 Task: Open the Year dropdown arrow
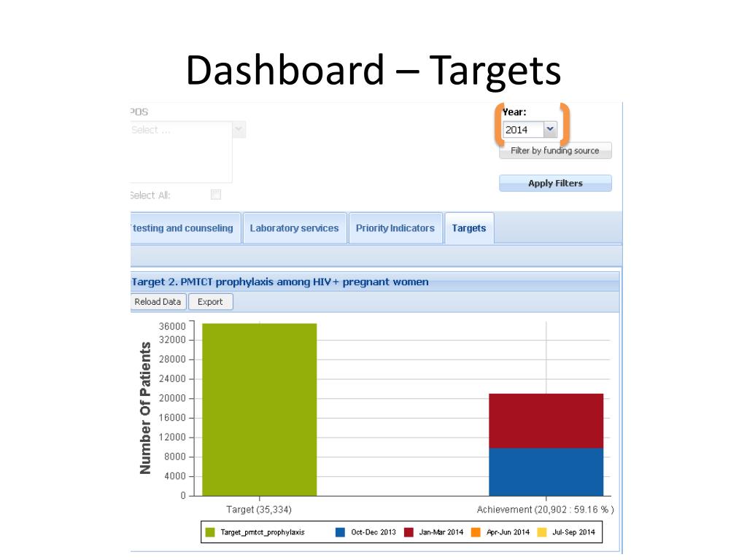tap(550, 129)
